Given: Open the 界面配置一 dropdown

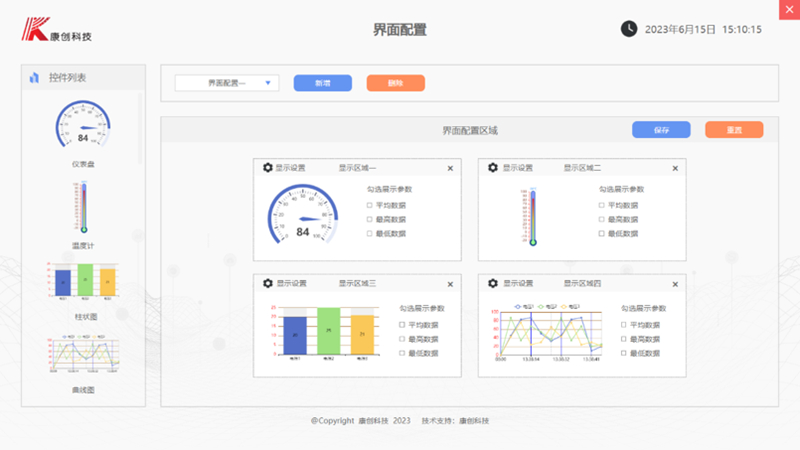Looking at the screenshot, I should tap(227, 83).
